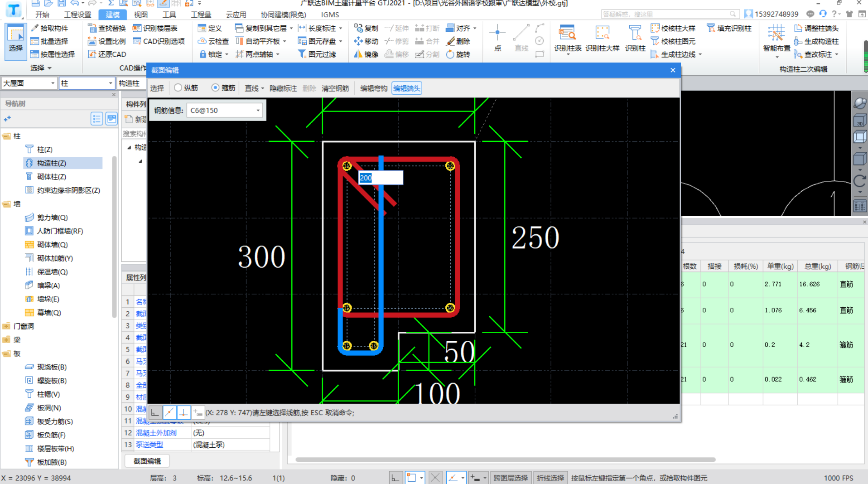Screen dimensions: 868x484
Task: Click 识别柱 recognize column tool
Action: pyautogui.click(x=635, y=39)
